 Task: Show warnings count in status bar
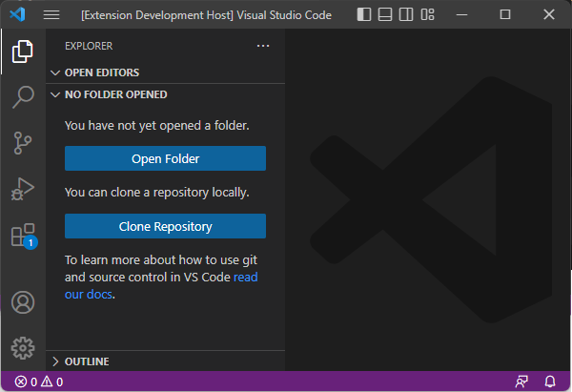click(52, 382)
